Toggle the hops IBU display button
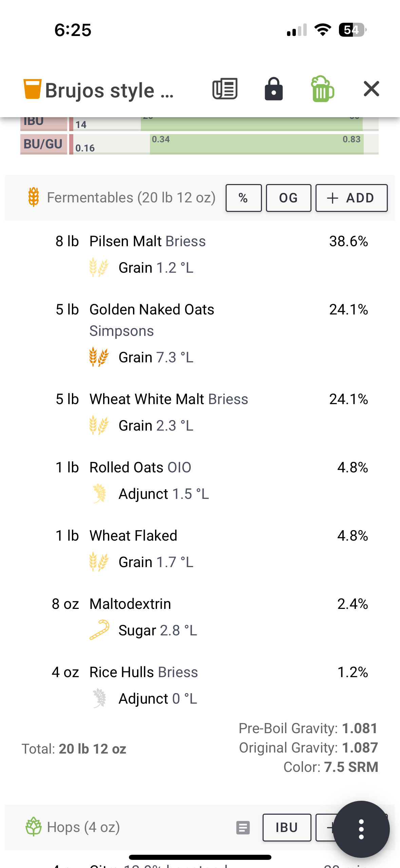 tap(287, 827)
